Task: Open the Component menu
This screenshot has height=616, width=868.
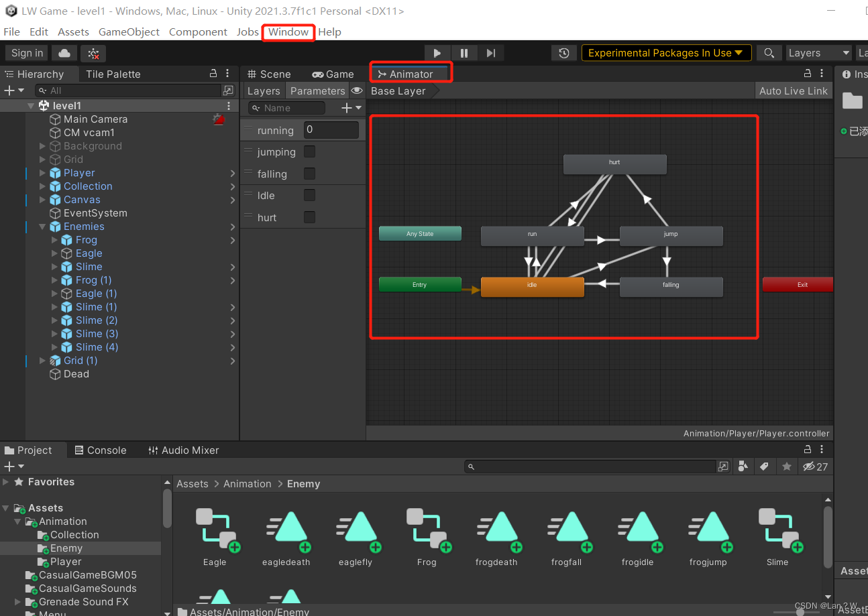Action: point(198,32)
